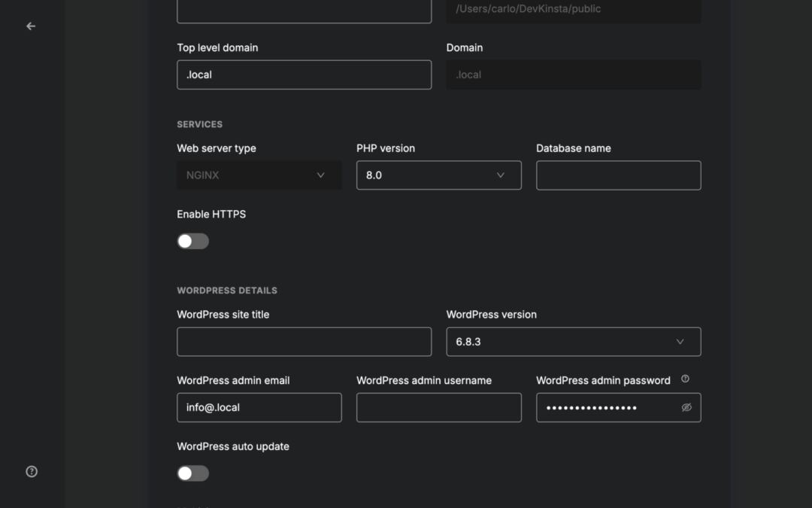Click the Top level domain field showing .local
The height and width of the screenshot is (508, 812).
coord(304,75)
